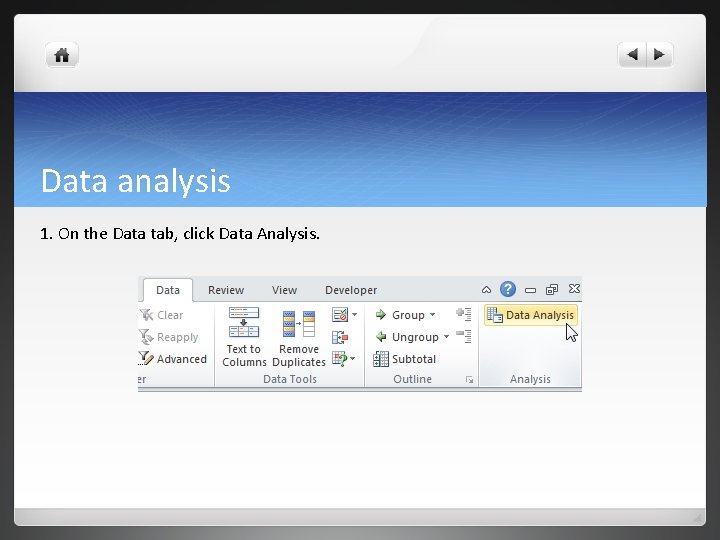
Task: Click the Data Analysis button
Action: [x=531, y=315]
